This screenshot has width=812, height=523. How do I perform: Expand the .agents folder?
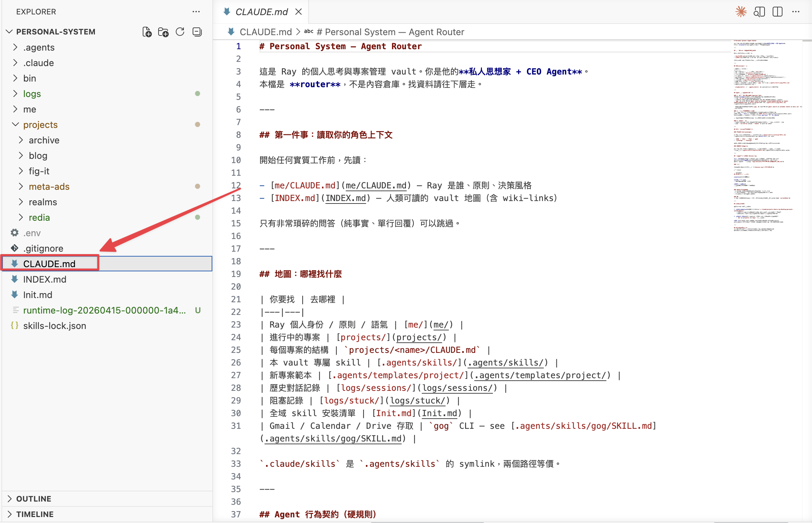pos(39,47)
